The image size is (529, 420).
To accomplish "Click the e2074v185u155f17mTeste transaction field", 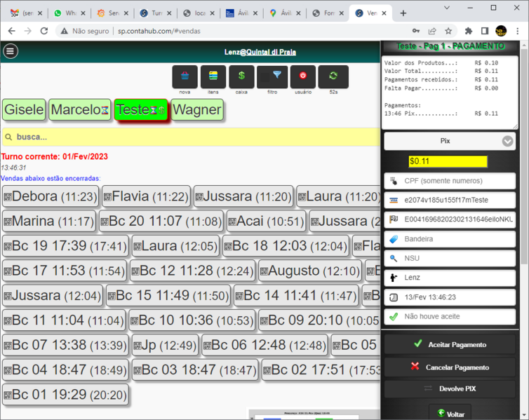I will click(450, 201).
